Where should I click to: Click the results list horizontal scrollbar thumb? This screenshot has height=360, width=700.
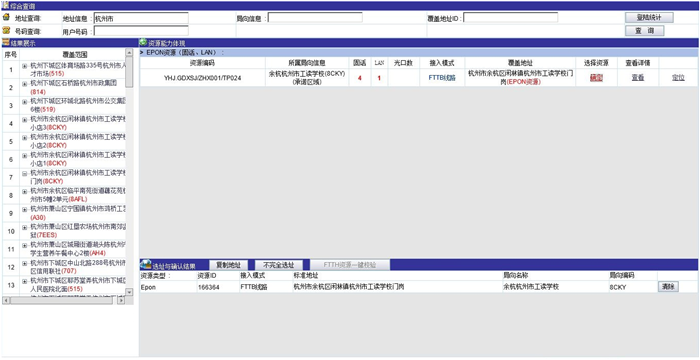[x=61, y=301]
